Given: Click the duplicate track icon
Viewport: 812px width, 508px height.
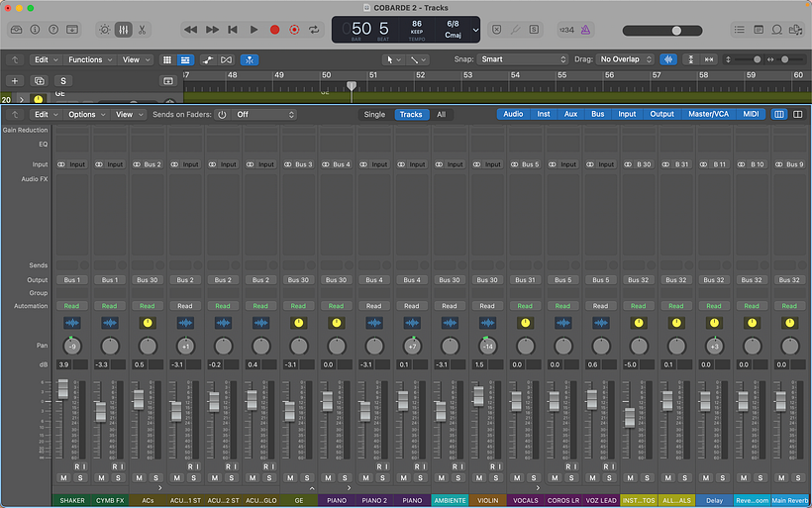Looking at the screenshot, I should pyautogui.click(x=39, y=81).
